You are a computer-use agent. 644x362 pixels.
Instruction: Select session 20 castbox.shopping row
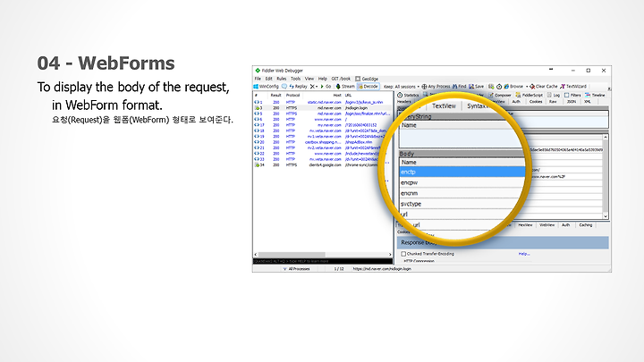(x=323, y=142)
